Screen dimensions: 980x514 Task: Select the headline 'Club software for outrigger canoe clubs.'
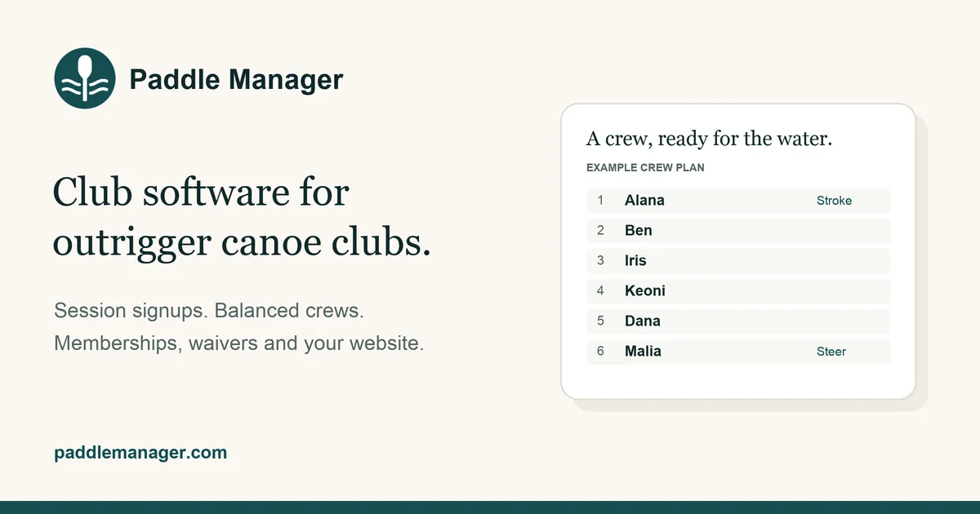pos(242,218)
